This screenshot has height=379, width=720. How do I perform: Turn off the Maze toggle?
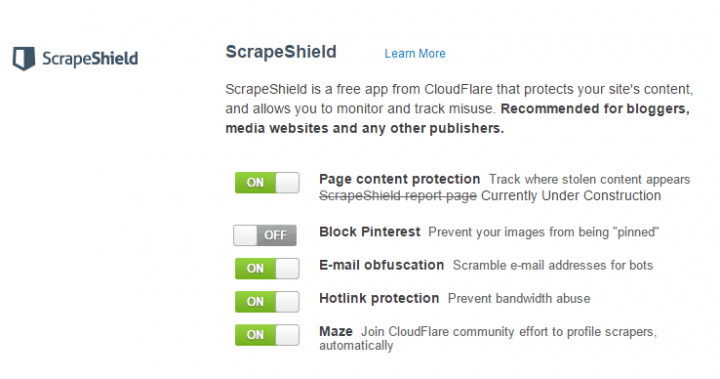[267, 334]
